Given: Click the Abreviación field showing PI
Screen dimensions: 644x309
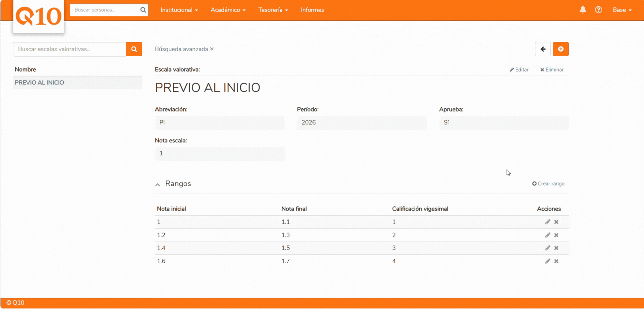Looking at the screenshot, I should [220, 123].
